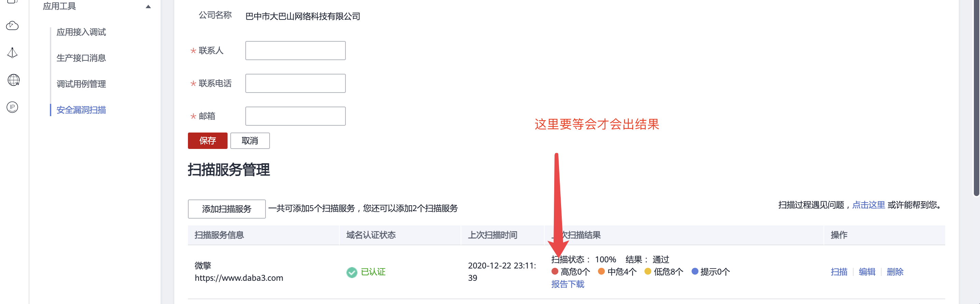Click the red 高危 severity dot

click(554, 271)
